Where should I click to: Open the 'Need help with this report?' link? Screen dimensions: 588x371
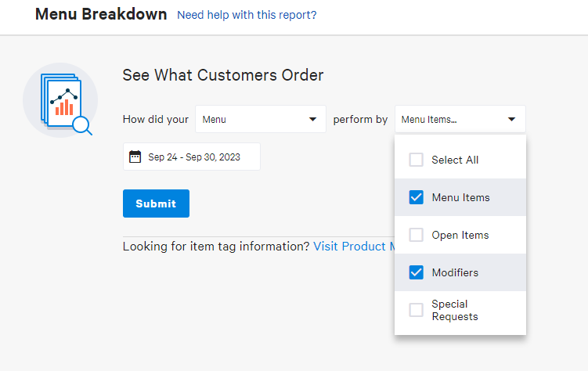pyautogui.click(x=247, y=15)
